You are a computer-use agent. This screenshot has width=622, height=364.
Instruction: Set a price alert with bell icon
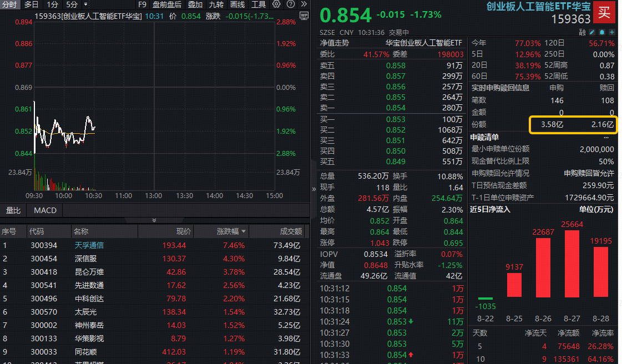[x=601, y=32]
